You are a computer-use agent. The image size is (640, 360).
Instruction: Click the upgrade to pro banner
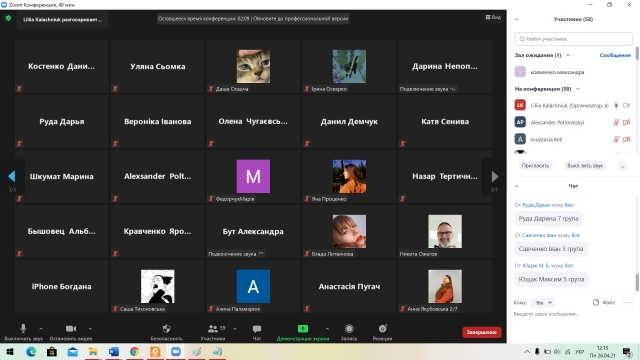(253, 18)
